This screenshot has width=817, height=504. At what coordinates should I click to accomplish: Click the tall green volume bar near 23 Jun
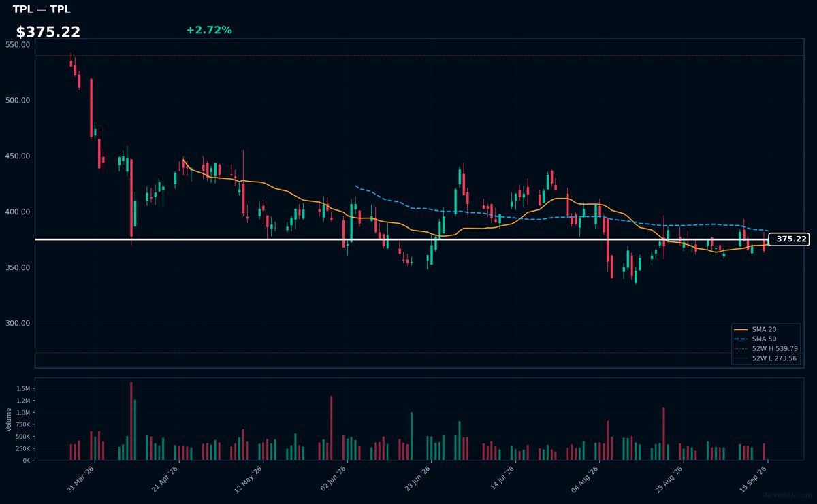click(411, 436)
